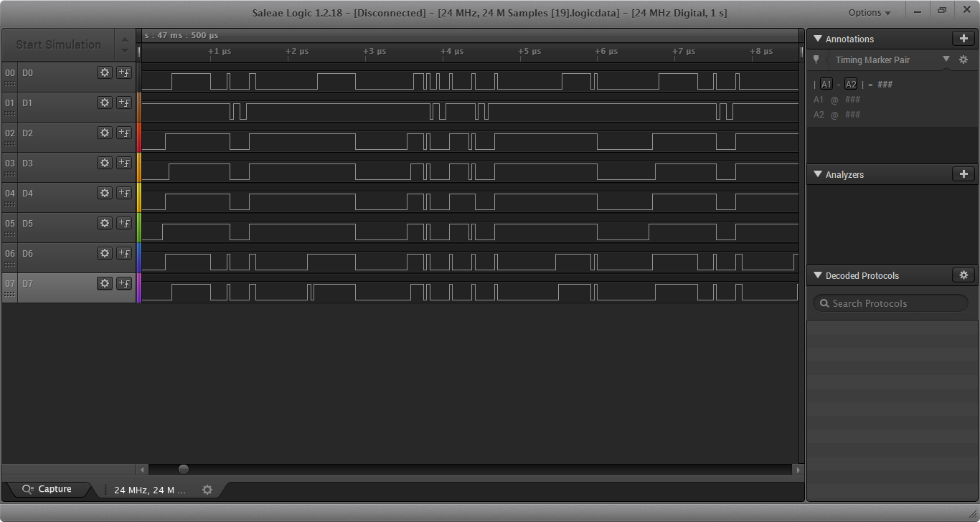Set trigger edge button on D3
Screen dimensions: 980x522
tap(124, 163)
